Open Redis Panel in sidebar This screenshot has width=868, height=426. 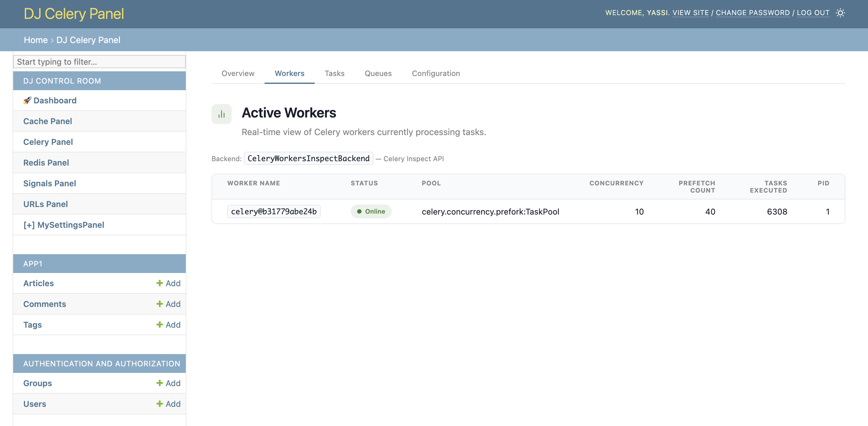(x=46, y=162)
